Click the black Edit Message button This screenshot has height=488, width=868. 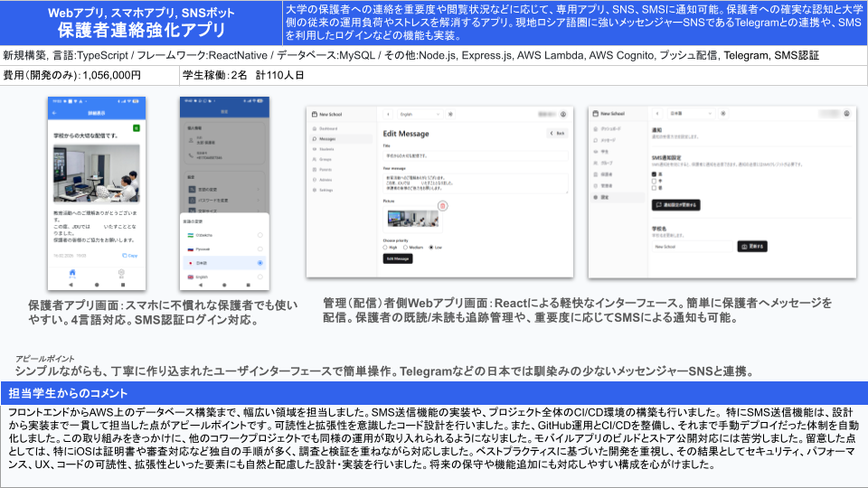click(x=398, y=258)
